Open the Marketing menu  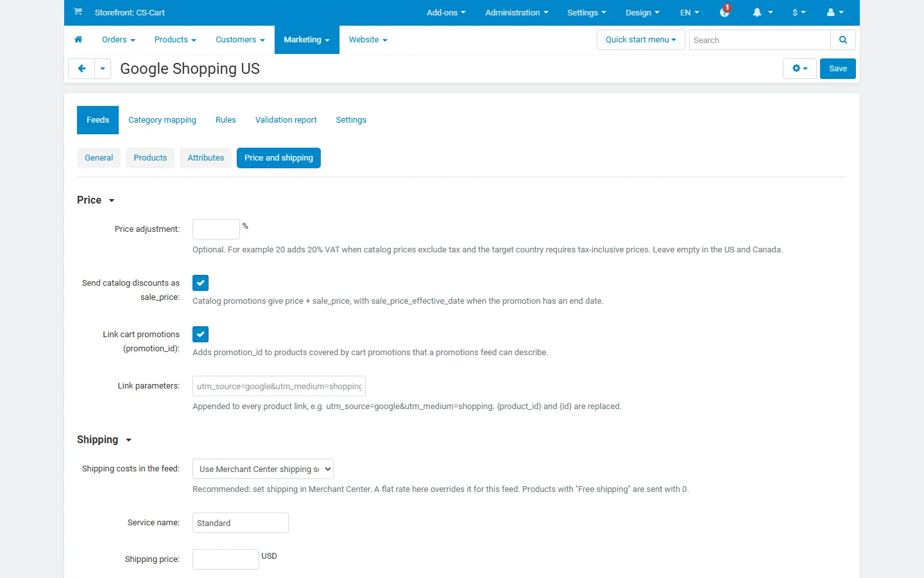[x=307, y=40]
